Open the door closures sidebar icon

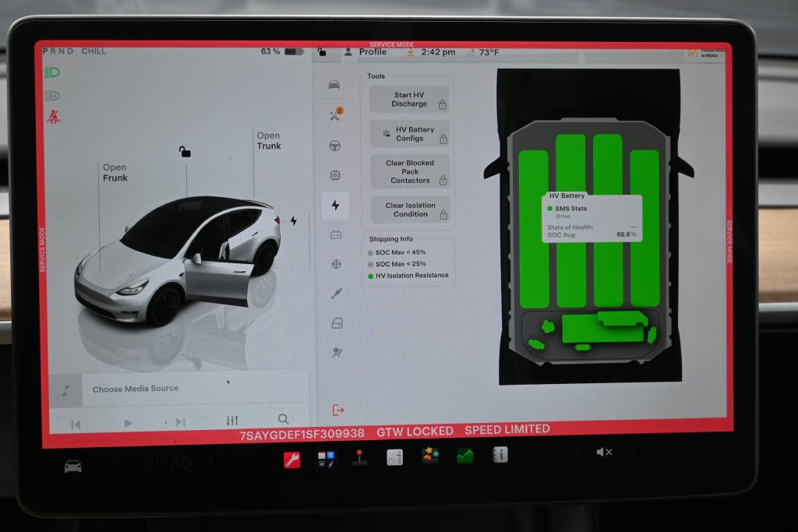point(337,323)
